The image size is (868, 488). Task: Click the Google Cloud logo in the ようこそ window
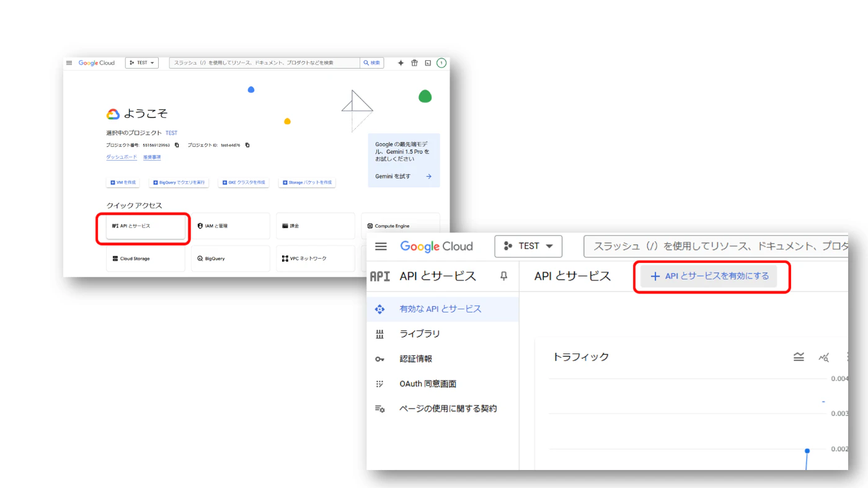click(x=97, y=63)
